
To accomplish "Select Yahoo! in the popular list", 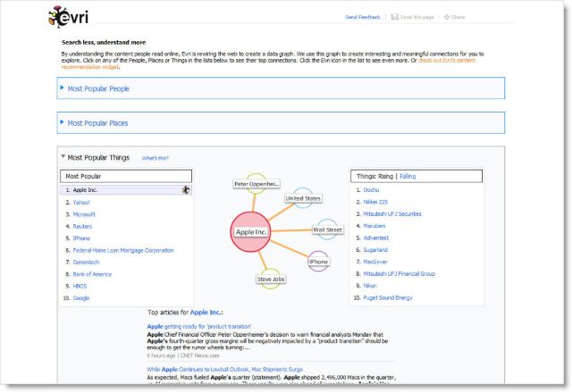I will click(81, 202).
